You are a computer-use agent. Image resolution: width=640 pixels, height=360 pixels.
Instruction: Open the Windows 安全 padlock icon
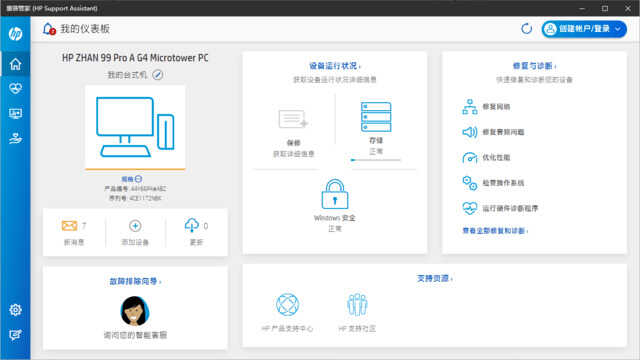[x=335, y=194]
